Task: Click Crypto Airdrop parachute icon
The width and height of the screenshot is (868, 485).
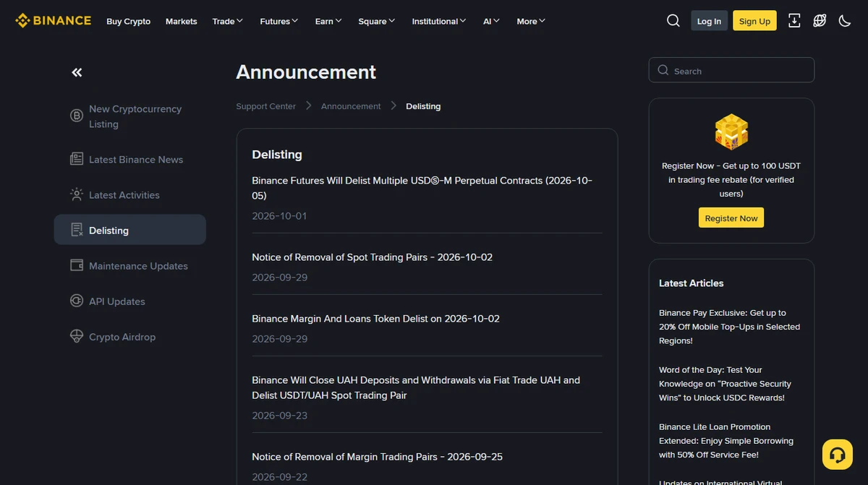Action: tap(76, 336)
